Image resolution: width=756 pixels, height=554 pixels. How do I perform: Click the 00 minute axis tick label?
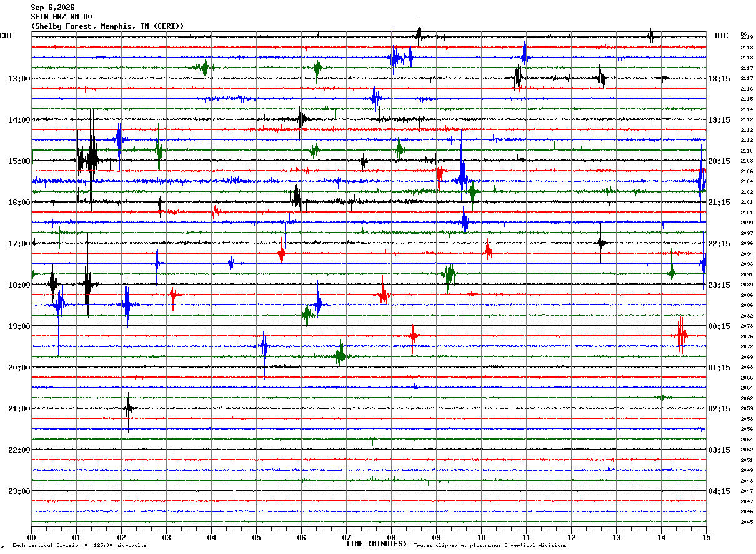[x=31, y=537]
